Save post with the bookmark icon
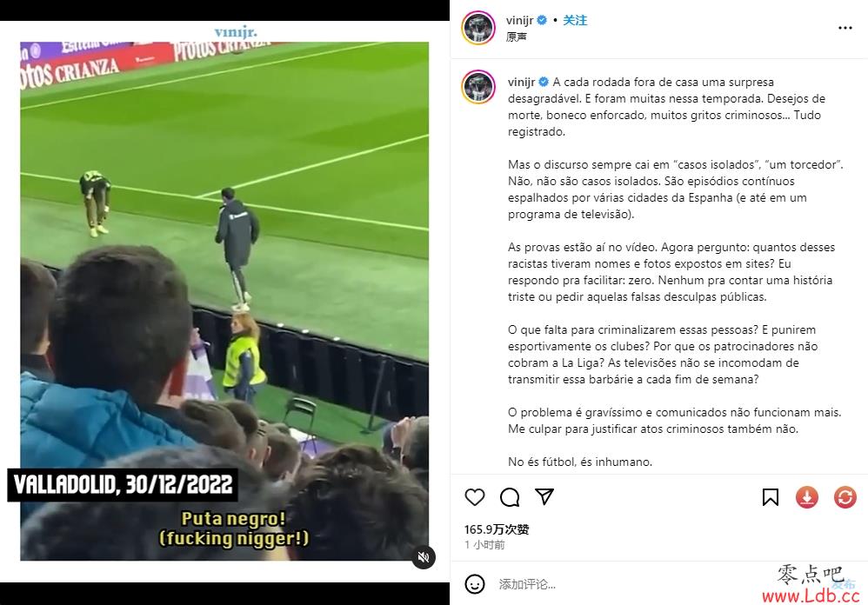 click(x=770, y=497)
